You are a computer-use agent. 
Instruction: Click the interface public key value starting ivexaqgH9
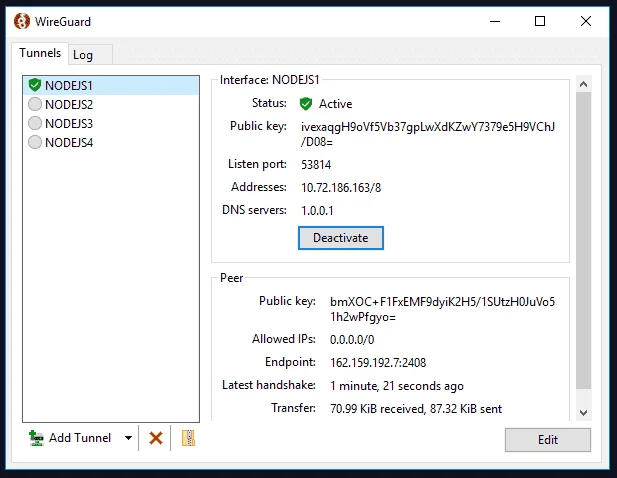coord(428,134)
